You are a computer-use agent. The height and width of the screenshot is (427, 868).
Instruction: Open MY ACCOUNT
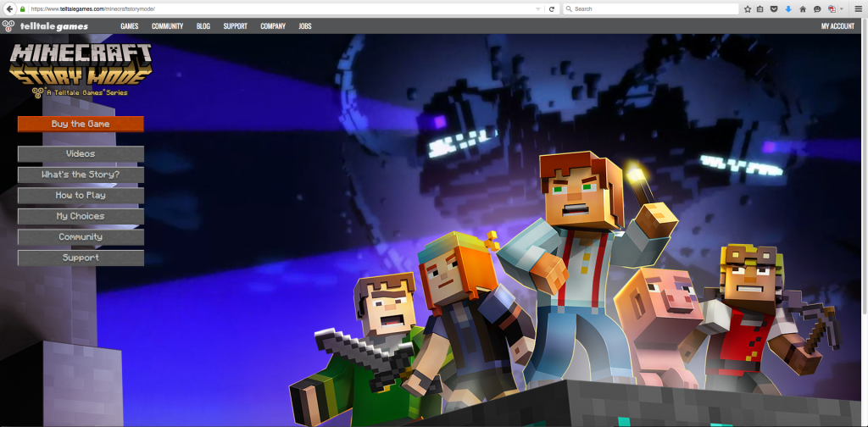[x=837, y=26]
